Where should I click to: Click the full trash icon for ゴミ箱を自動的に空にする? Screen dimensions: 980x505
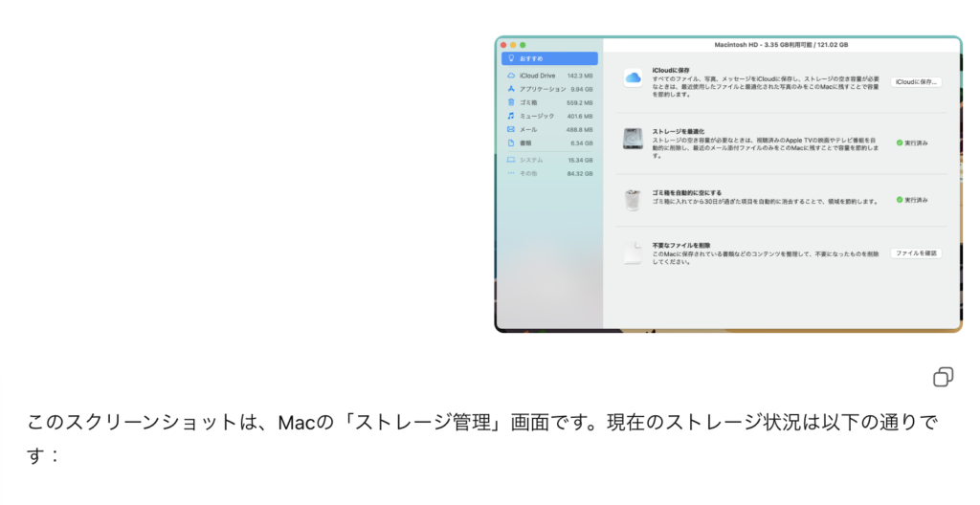pos(633,200)
